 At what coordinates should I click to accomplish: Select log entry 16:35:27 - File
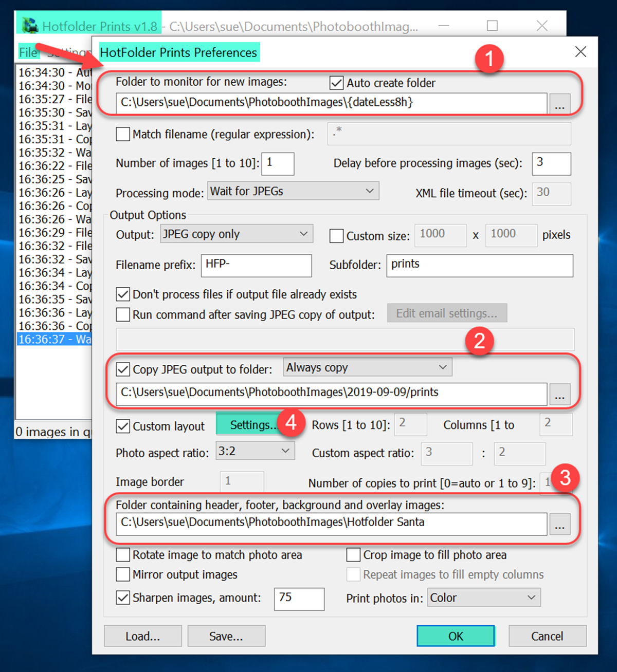(55, 99)
